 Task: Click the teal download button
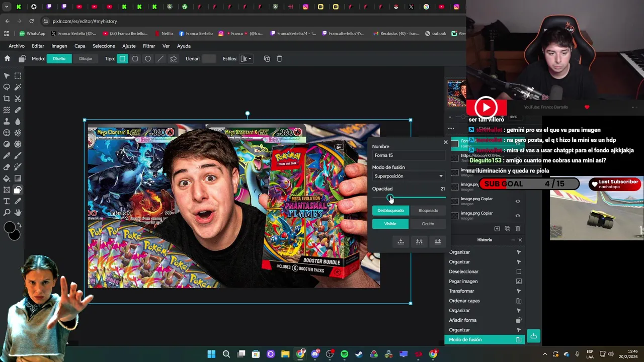[534, 336]
